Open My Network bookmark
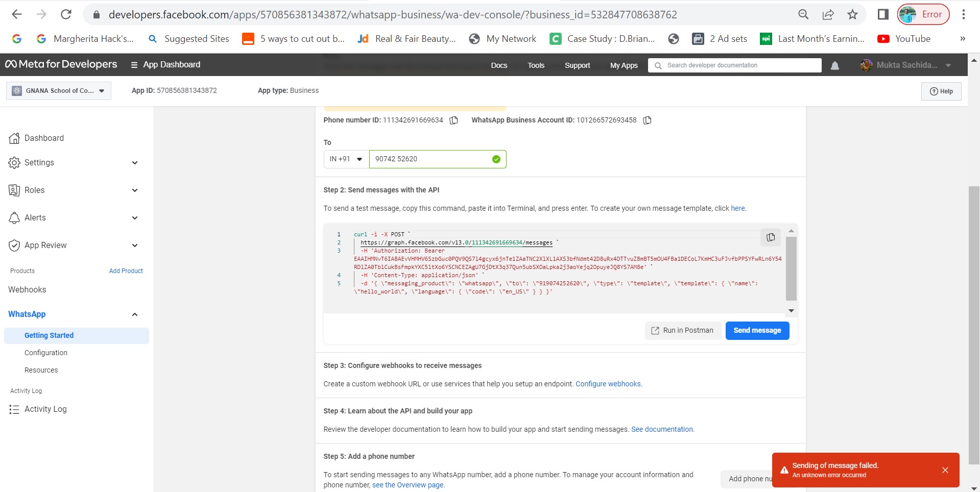The height and width of the screenshot is (492, 980). click(x=503, y=39)
